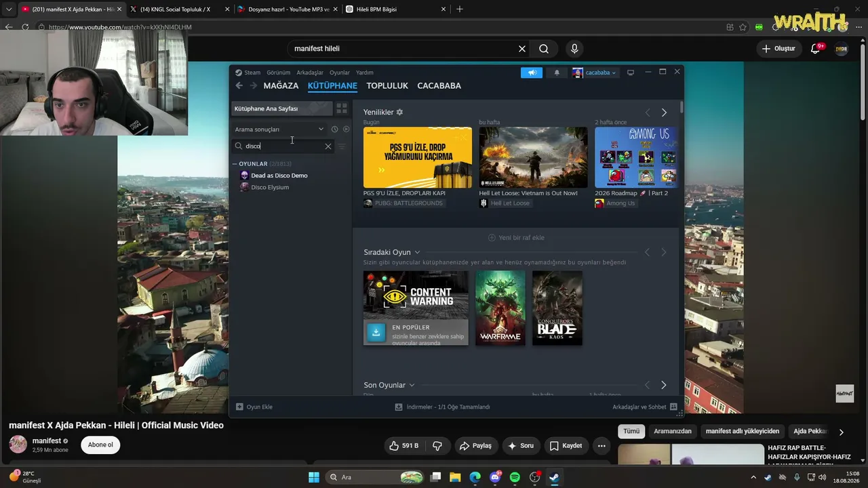This screenshot has height=488, width=868.
Task: Select Dead as Disco Demo in library
Action: [279, 176]
